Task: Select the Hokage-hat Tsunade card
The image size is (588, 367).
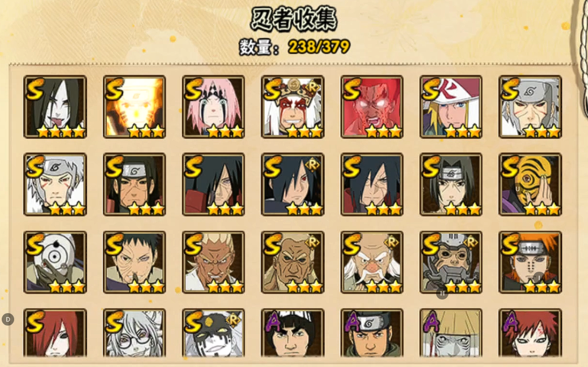Action: click(451, 107)
